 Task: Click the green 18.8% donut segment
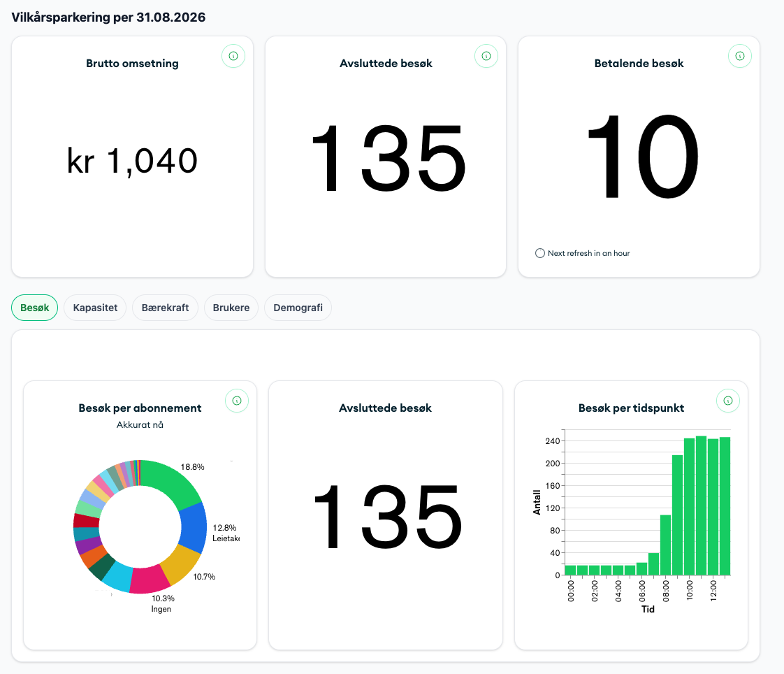(173, 480)
